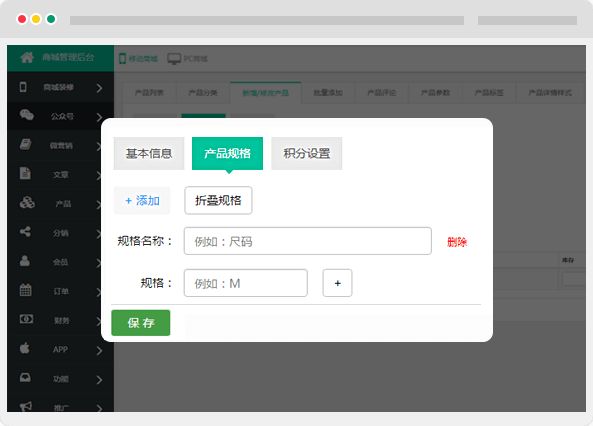Click the 保存 save button
This screenshot has height=426, width=593.
coord(141,323)
